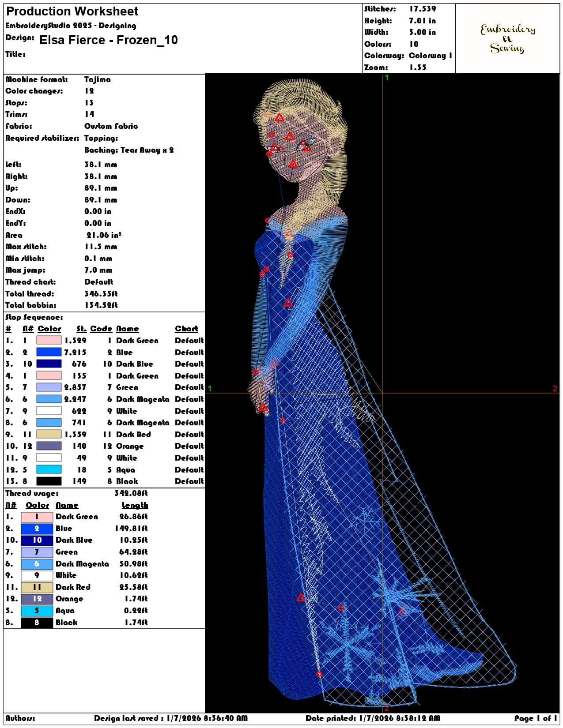This screenshot has width=563, height=728.
Task: Click the height value "7.01 in"
Action: (422, 21)
